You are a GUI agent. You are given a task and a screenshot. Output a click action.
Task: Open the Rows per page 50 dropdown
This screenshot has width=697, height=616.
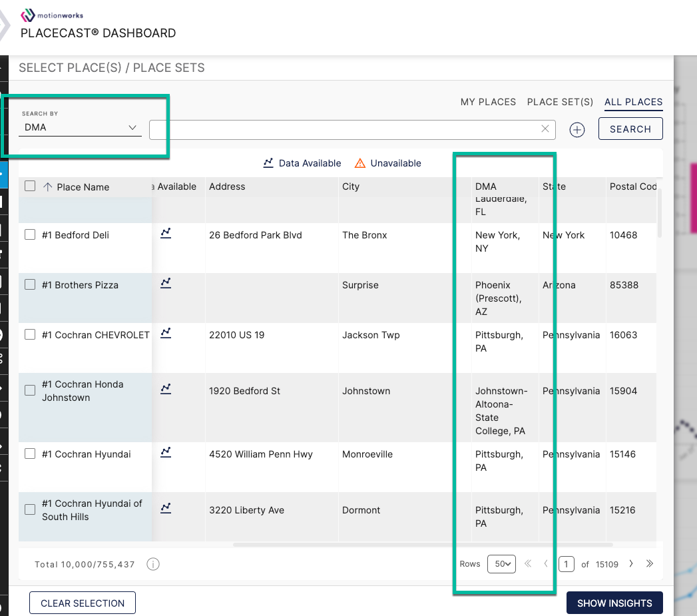501,564
